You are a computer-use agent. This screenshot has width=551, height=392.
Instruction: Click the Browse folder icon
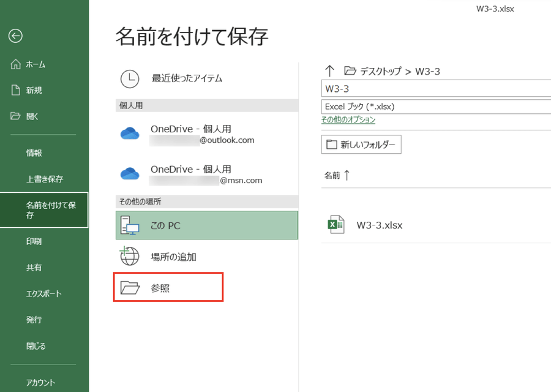click(x=130, y=288)
